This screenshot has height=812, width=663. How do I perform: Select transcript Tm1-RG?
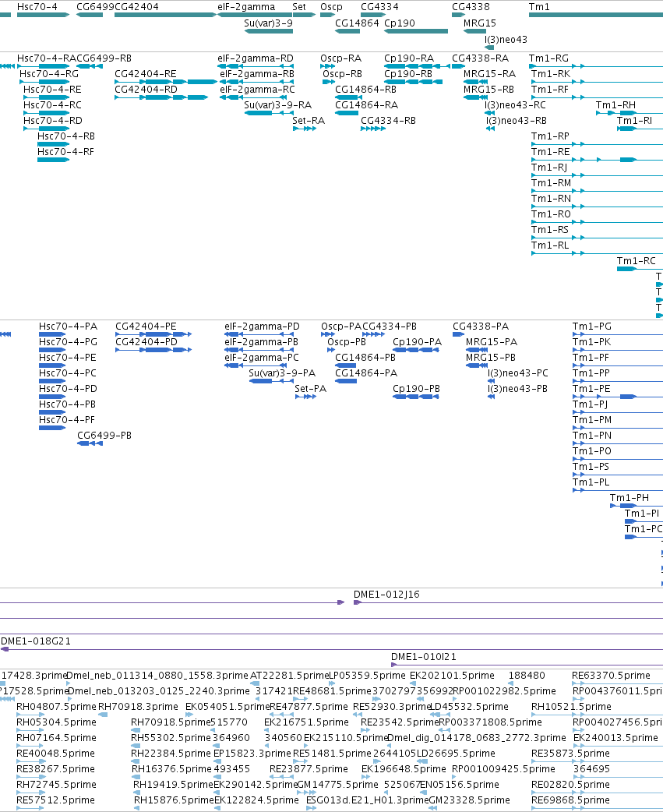coord(548,58)
